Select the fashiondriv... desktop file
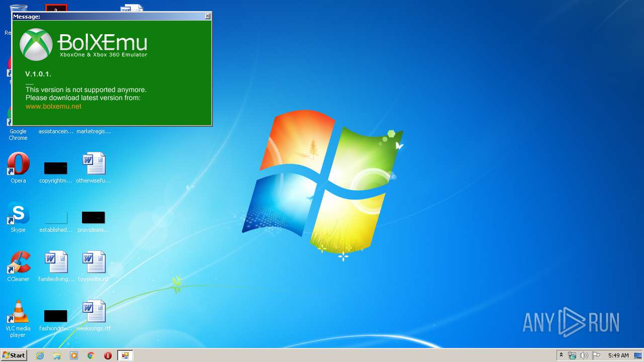The height and width of the screenshot is (362, 644). coord(56,320)
